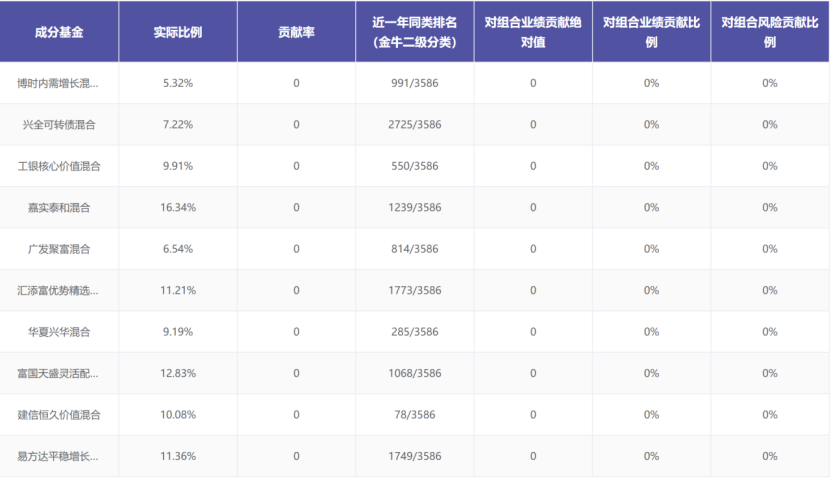Click the 9.19% ratio cell
Image resolution: width=831 pixels, height=479 pixels.
click(x=178, y=332)
